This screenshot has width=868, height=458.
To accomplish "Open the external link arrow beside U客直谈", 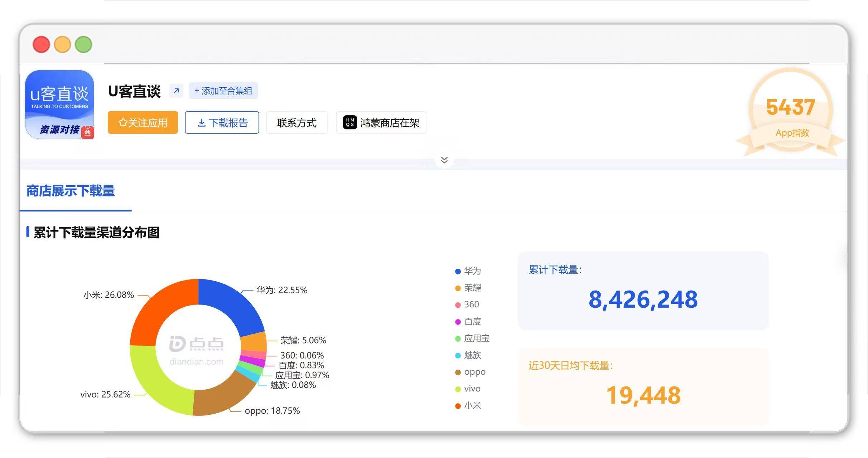I will click(176, 91).
